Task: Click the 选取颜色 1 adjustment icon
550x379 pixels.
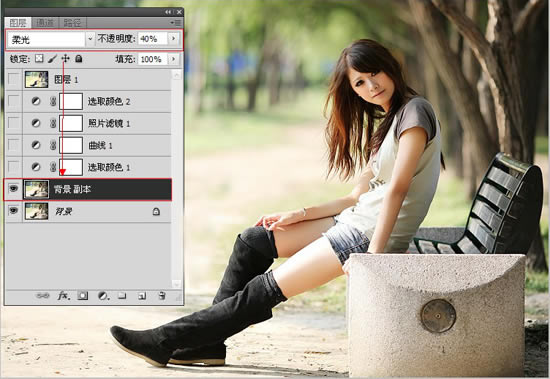Action: click(x=36, y=167)
